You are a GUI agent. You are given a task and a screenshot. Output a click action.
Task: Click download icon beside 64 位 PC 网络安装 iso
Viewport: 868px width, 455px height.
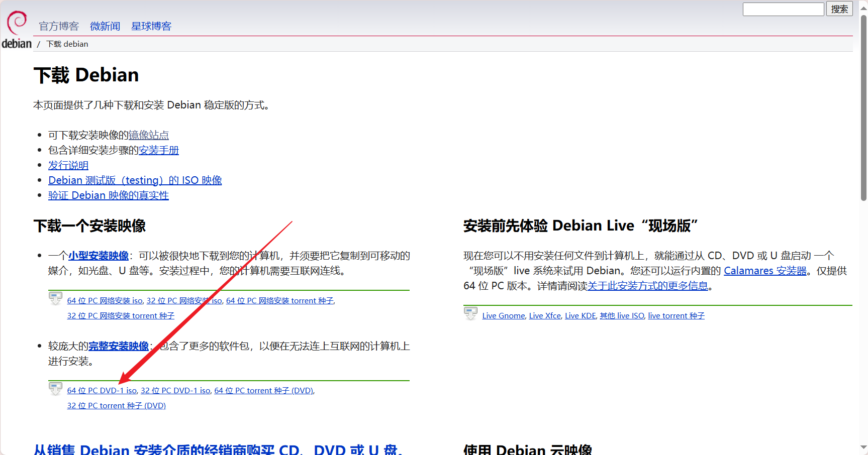55,298
